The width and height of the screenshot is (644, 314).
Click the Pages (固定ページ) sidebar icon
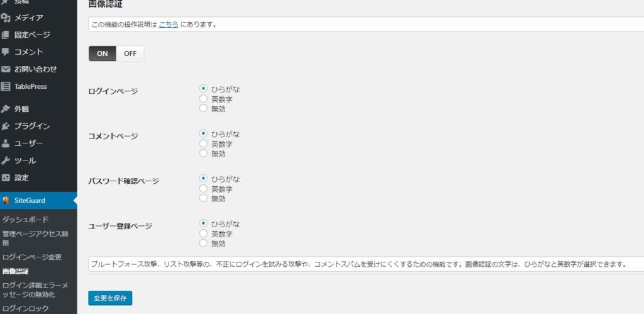(x=5, y=35)
